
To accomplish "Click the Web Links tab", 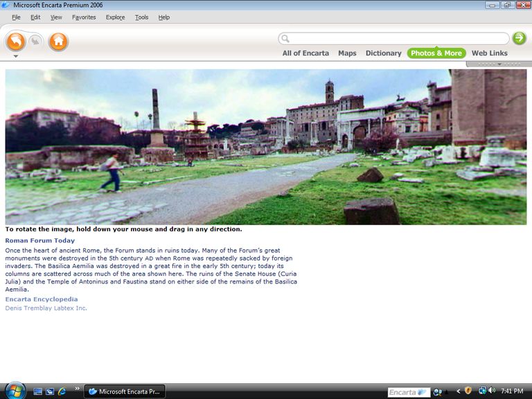I will [489, 53].
